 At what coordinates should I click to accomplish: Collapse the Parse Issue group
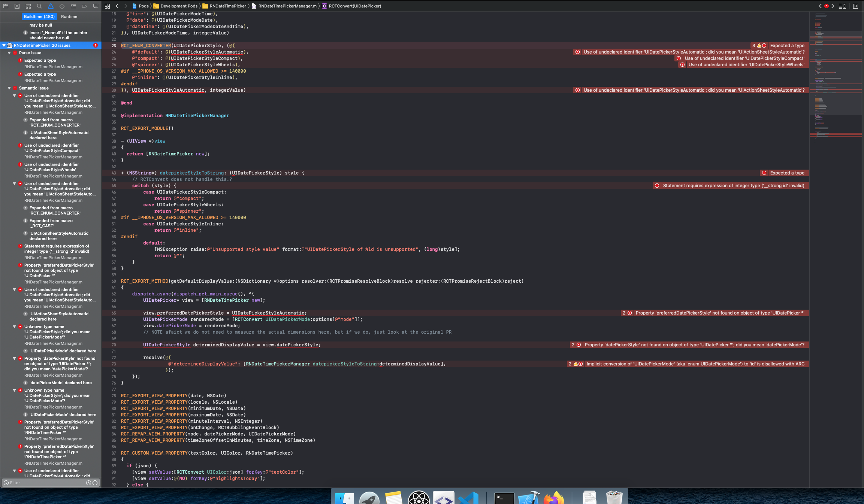pyautogui.click(x=9, y=53)
